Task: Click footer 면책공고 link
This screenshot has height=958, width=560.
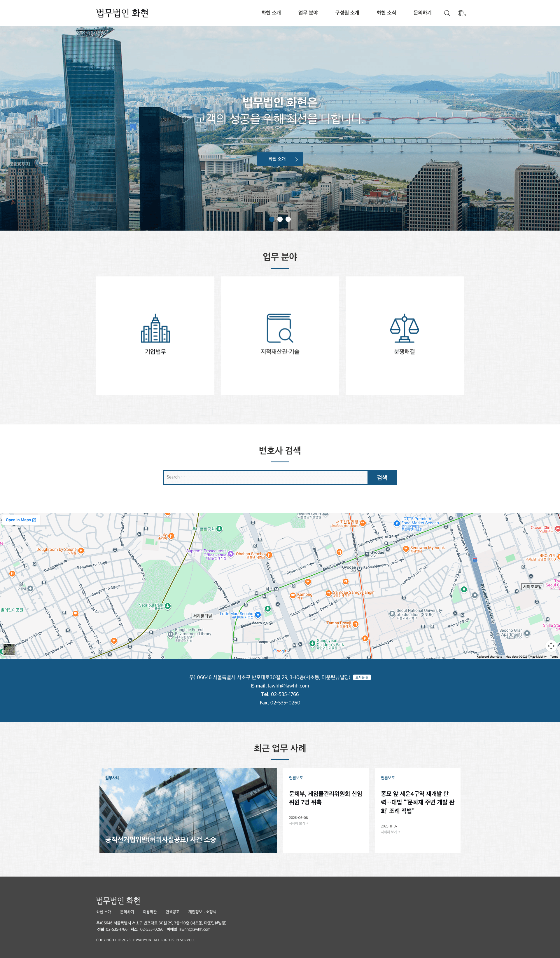Action: [x=172, y=912]
